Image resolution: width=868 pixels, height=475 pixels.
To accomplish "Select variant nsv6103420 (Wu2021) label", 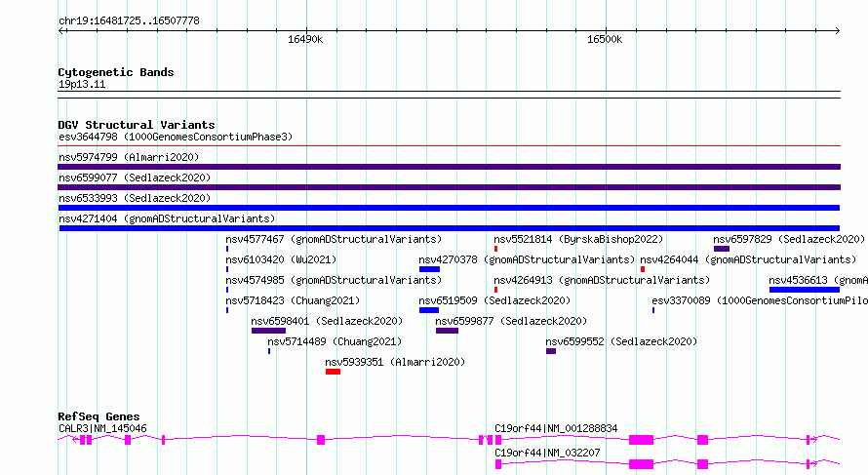I will coord(281,259).
